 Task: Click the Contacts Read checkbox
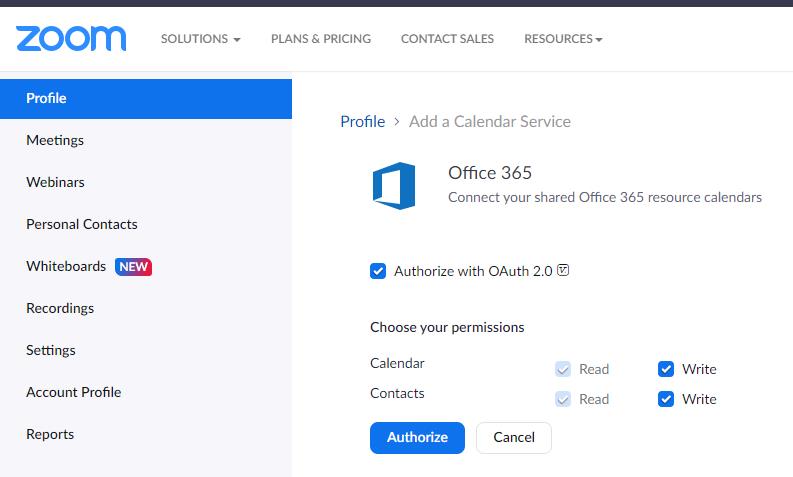click(x=563, y=399)
